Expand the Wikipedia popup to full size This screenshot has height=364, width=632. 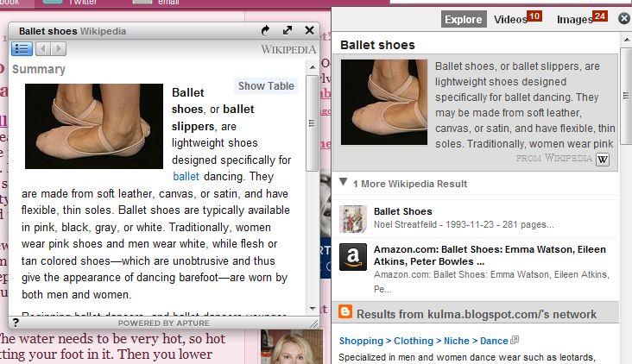click(x=288, y=30)
